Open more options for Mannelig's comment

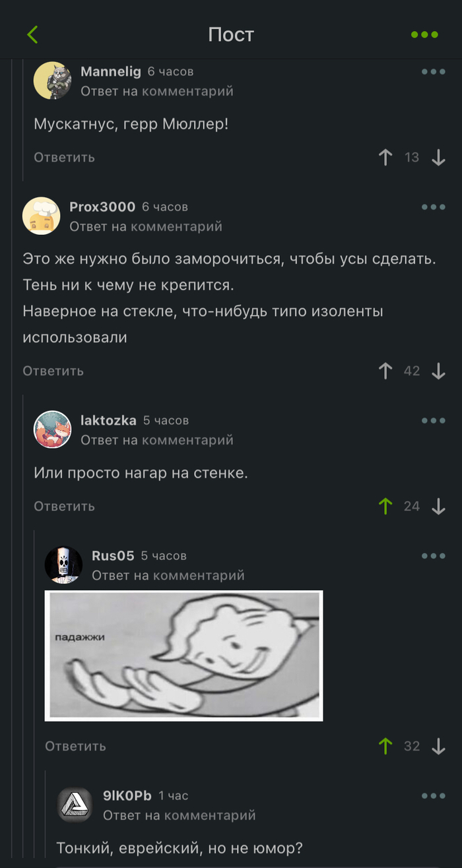434,72
